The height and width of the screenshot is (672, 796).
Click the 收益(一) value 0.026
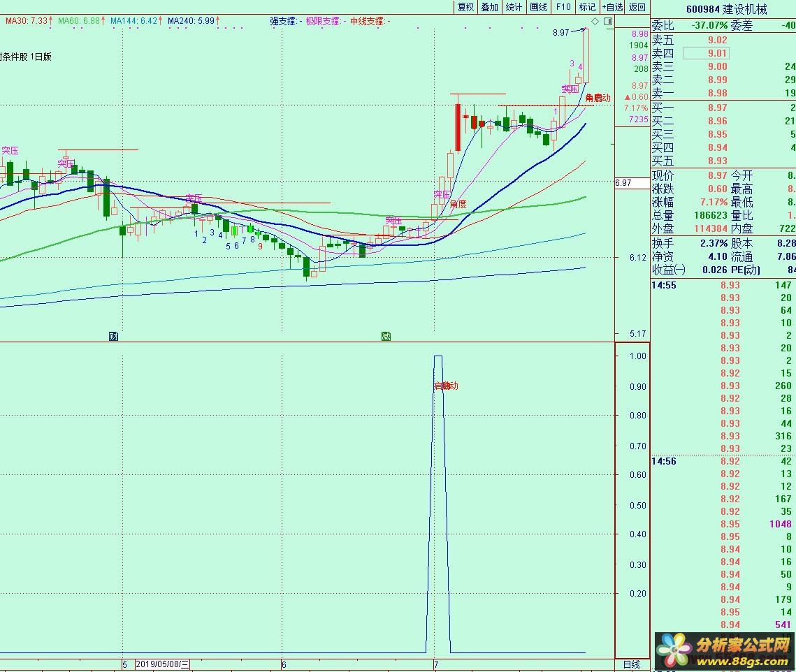(715, 270)
